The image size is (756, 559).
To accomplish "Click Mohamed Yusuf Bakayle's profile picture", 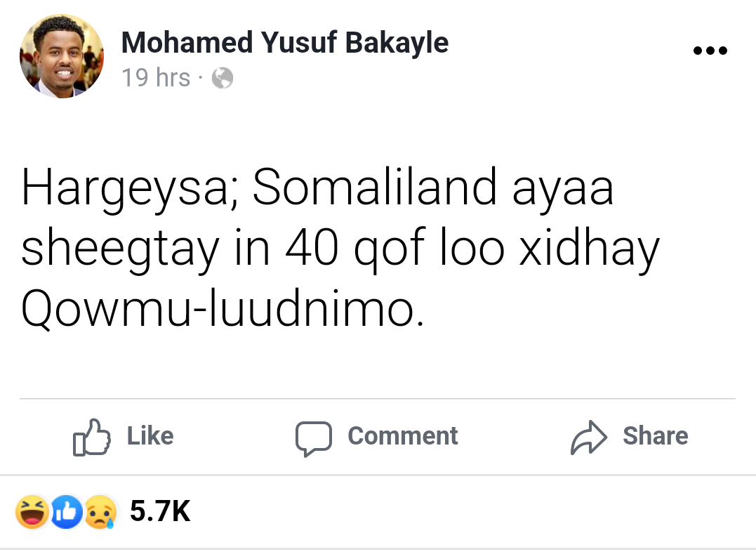I will [62, 56].
